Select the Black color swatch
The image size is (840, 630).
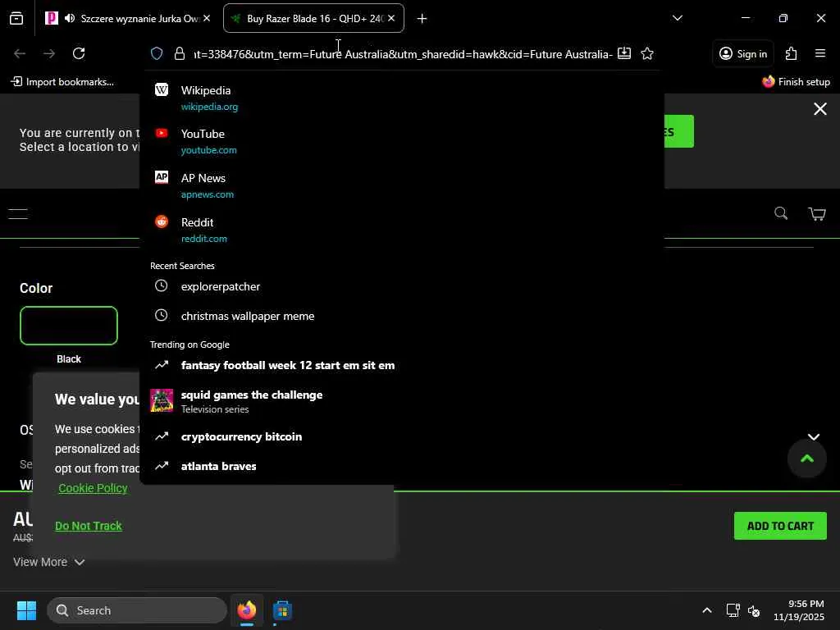coord(69,326)
